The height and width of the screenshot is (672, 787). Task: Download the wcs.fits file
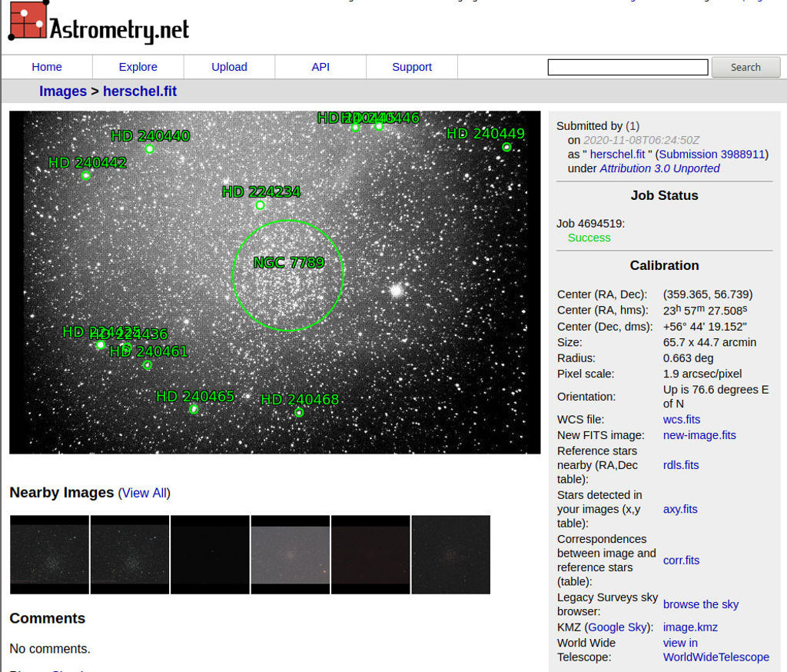pyautogui.click(x=682, y=419)
